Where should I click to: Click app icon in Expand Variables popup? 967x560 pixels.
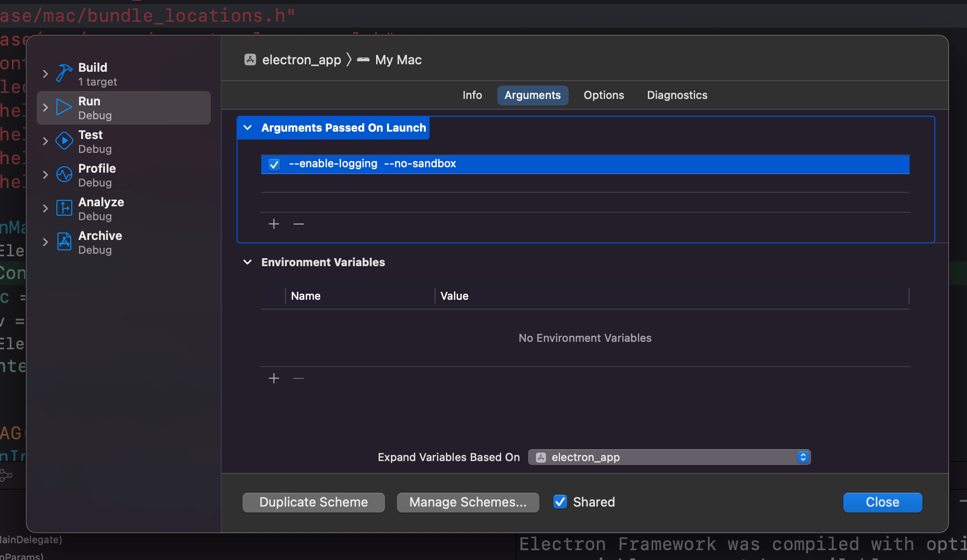tap(541, 457)
